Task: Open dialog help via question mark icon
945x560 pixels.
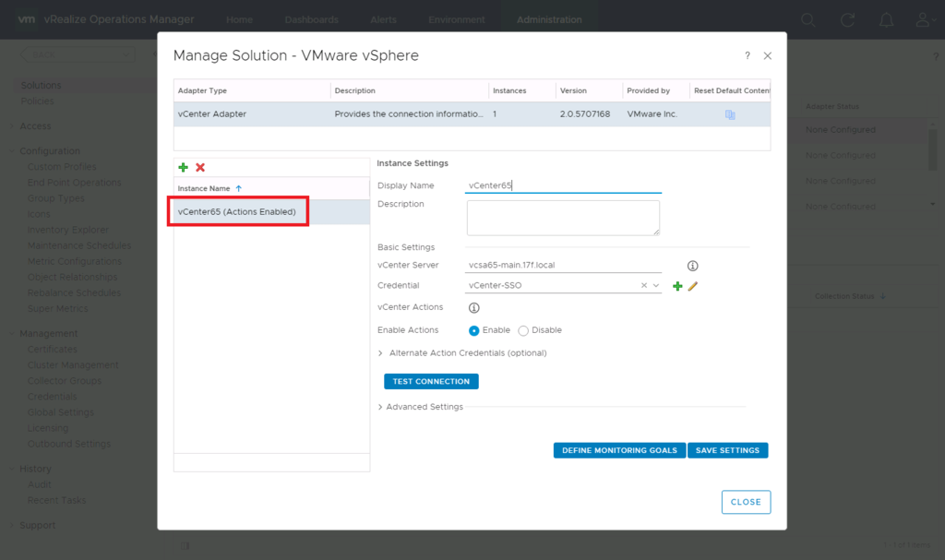Action: (748, 55)
